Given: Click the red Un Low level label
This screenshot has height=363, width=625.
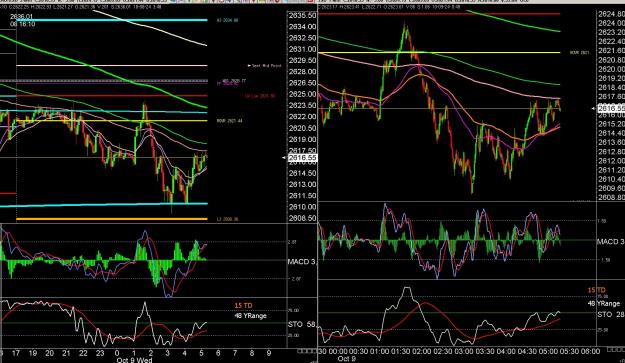Looking at the screenshot, I should click(x=260, y=96).
